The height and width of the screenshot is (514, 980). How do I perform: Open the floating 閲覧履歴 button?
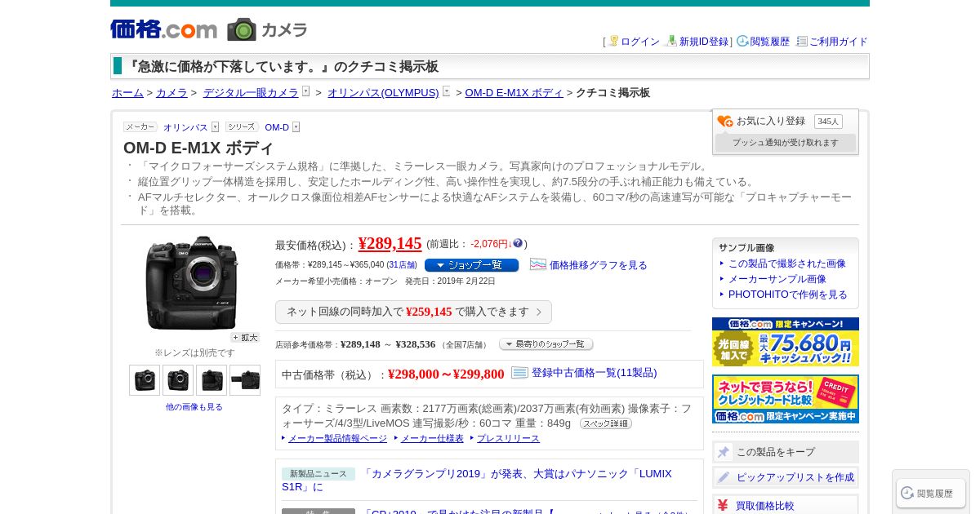pos(931,493)
